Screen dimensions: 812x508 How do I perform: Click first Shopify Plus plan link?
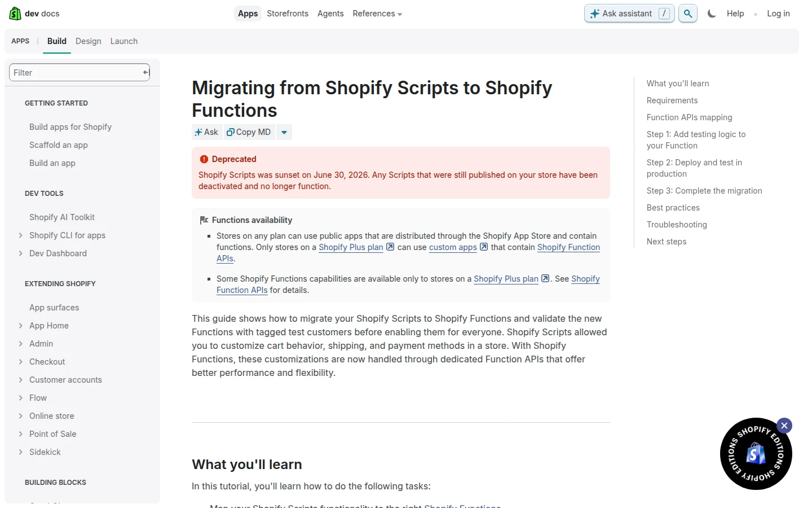351,247
